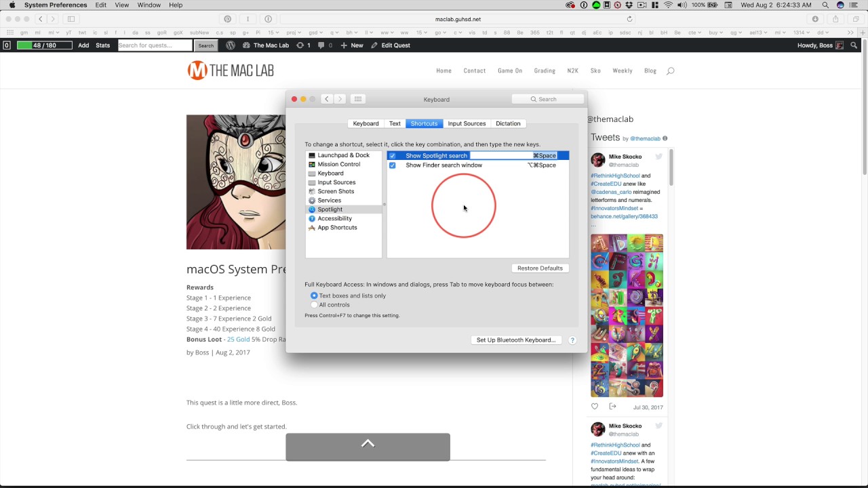Open qg bookmarks folder dropdown
868x488 pixels.
point(736,33)
